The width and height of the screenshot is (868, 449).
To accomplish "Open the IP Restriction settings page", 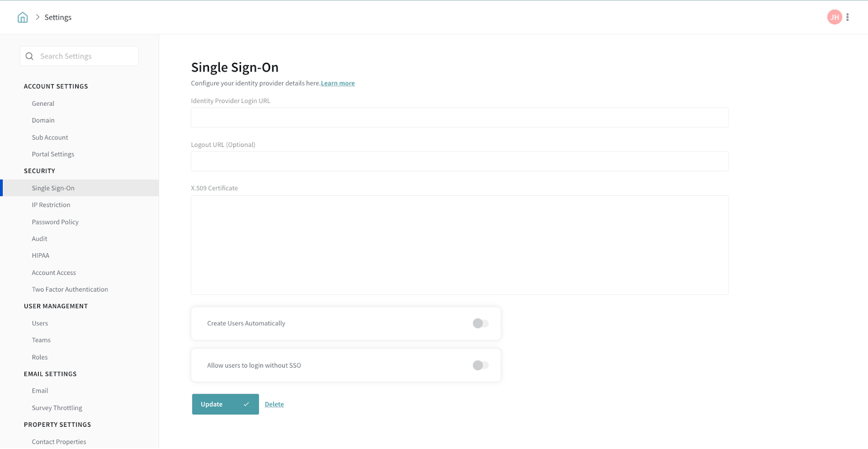I will point(51,205).
